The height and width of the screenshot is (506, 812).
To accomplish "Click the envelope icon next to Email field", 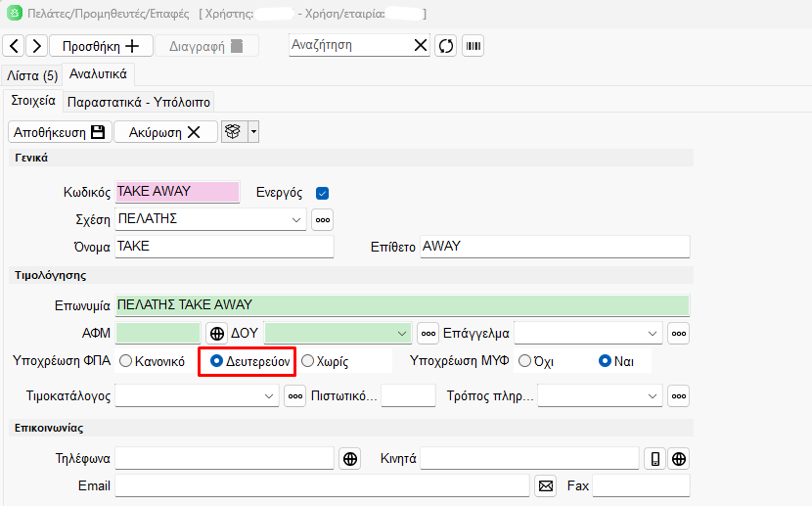I will coord(546,485).
